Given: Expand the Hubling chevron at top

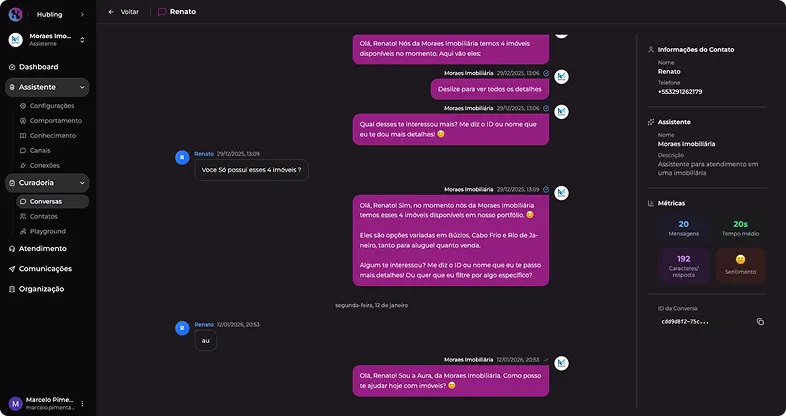Looking at the screenshot, I should [x=82, y=15].
